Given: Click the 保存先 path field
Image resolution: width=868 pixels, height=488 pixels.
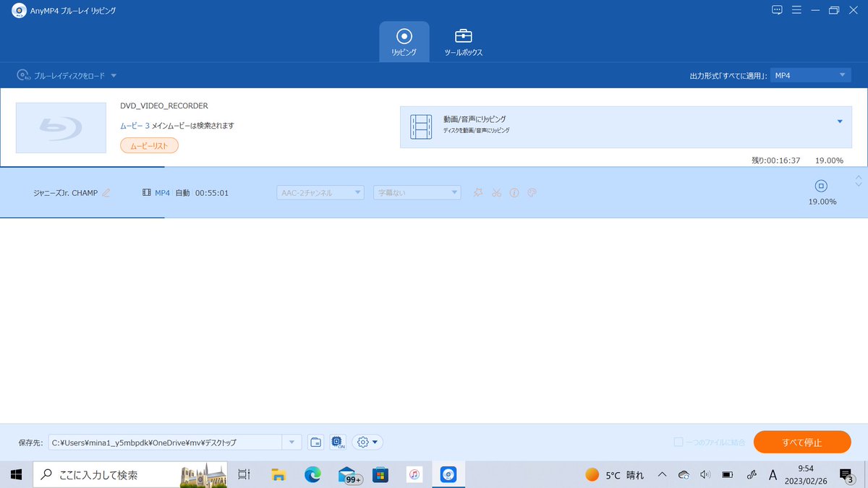Looking at the screenshot, I should pyautogui.click(x=166, y=442).
